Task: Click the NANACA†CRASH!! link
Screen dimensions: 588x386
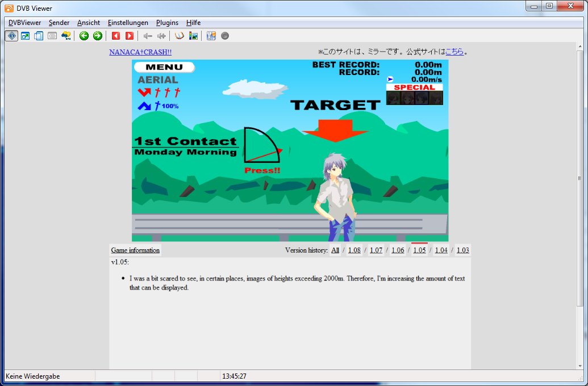Action: (x=140, y=52)
